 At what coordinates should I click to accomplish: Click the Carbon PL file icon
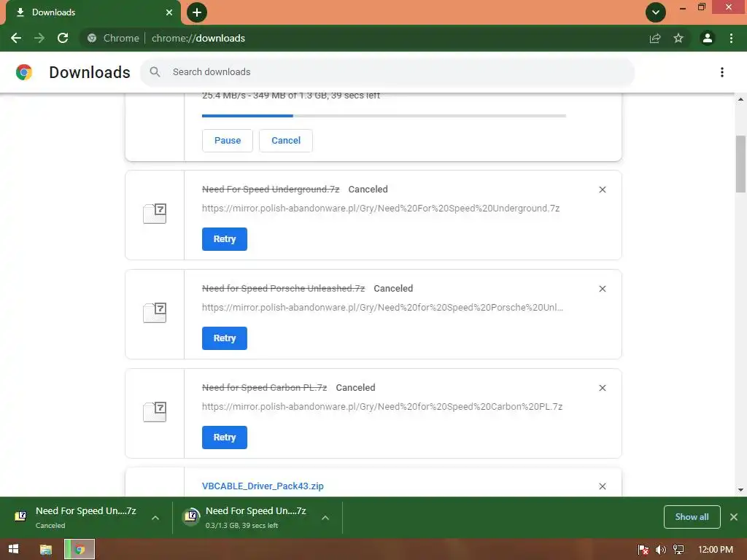pyautogui.click(x=155, y=412)
